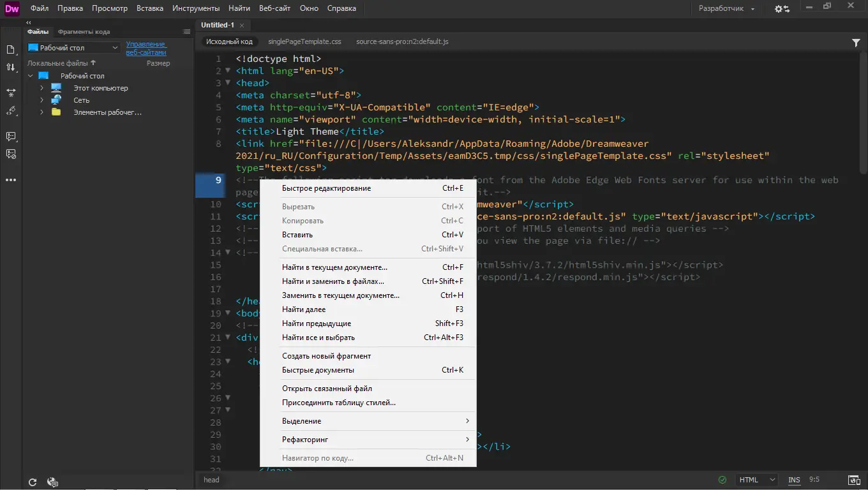Screen dimensions: 868x490
Task: Open the Open Documents icon in left toolbar
Action: point(10,49)
